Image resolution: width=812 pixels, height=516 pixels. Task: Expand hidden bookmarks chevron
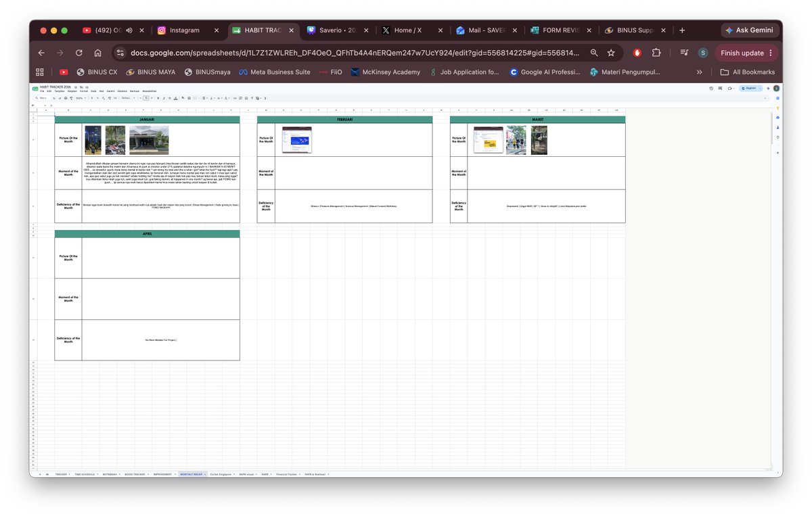pyautogui.click(x=699, y=72)
